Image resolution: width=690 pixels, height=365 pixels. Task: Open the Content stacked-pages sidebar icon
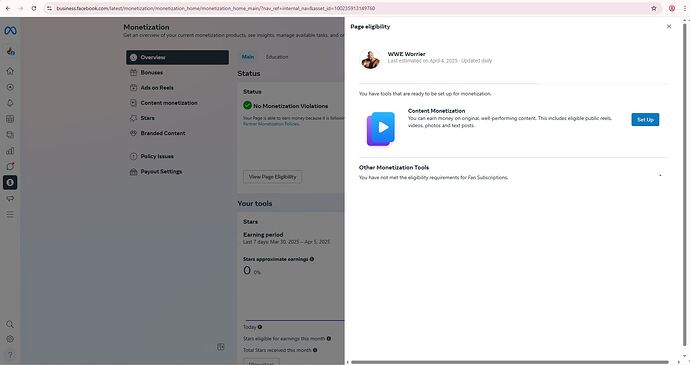coord(10,135)
